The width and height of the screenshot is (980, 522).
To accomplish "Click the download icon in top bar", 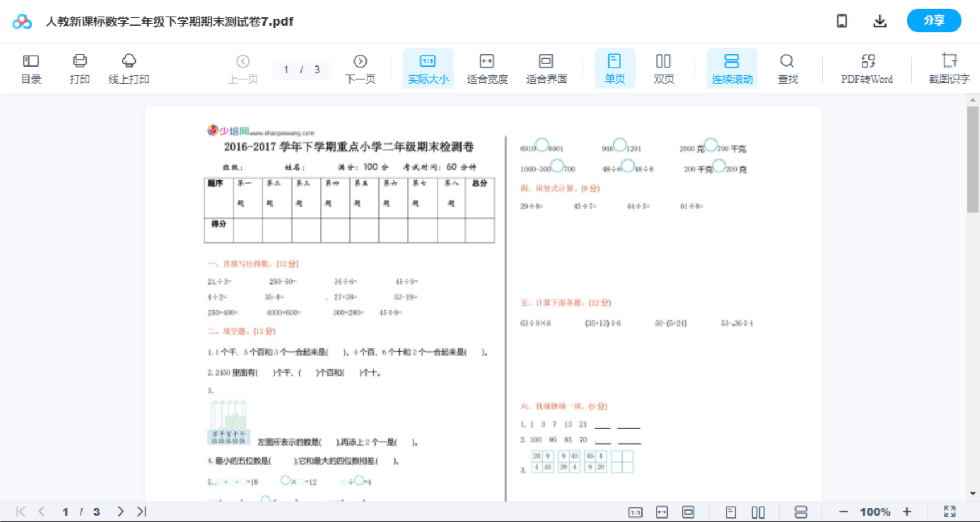I will coord(879,21).
